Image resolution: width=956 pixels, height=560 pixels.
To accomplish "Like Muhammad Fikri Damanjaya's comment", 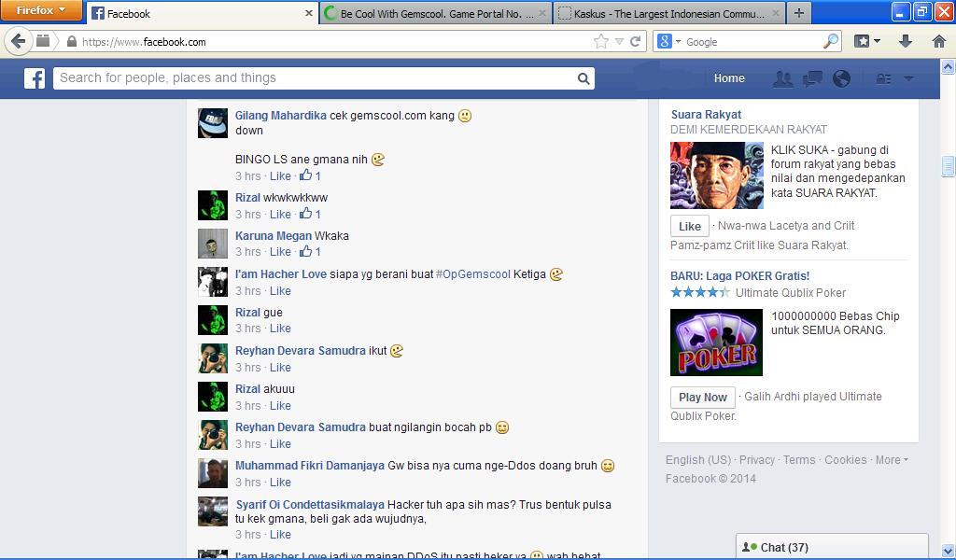I will (280, 483).
